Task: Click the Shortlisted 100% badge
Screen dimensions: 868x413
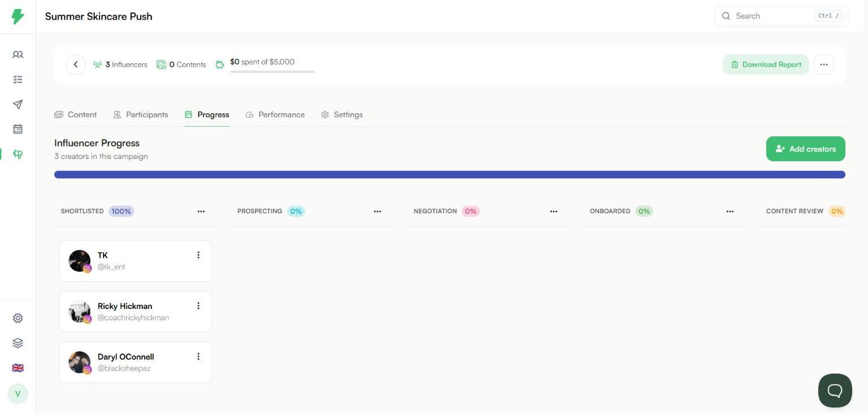Action: pos(121,212)
